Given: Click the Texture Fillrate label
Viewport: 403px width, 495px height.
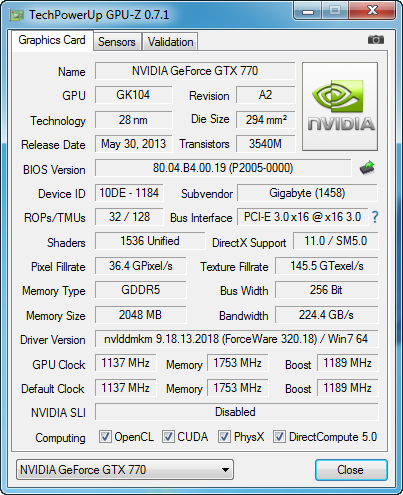Looking at the screenshot, I should pos(234,267).
